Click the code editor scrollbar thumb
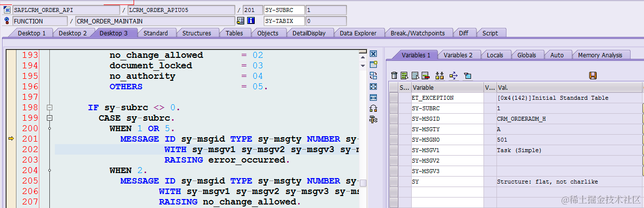The width and height of the screenshot is (644, 208). pos(363,183)
